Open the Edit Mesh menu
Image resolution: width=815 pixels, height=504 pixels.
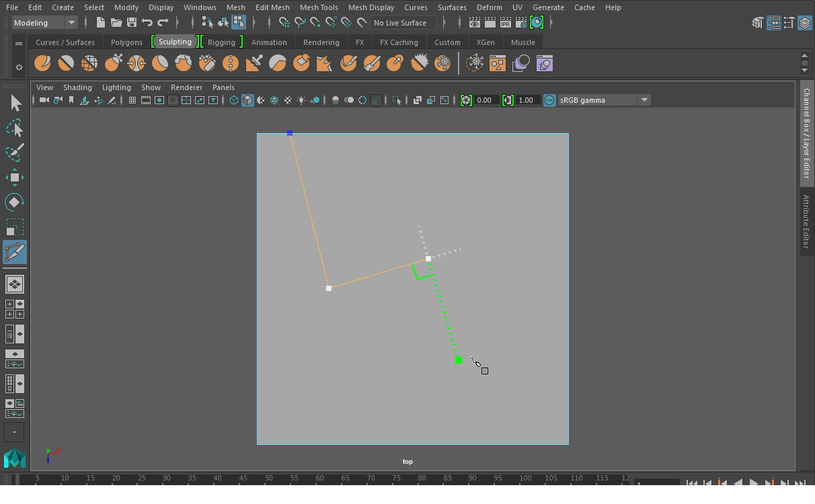[272, 7]
